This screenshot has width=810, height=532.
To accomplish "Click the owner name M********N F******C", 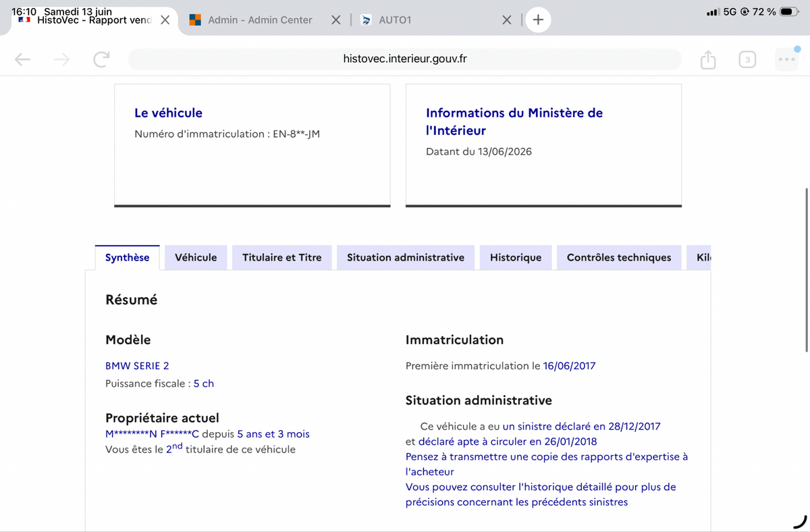I will (x=152, y=434).
